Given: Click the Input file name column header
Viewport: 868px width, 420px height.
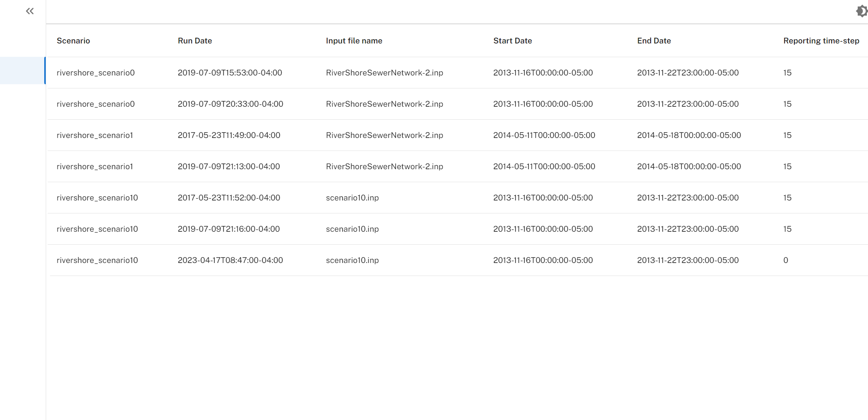Looking at the screenshot, I should tap(354, 41).
